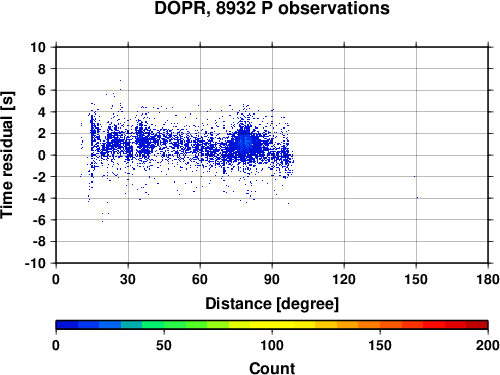Click the y-axis tick label 10
This screenshot has height=375, width=500.
click(38, 47)
